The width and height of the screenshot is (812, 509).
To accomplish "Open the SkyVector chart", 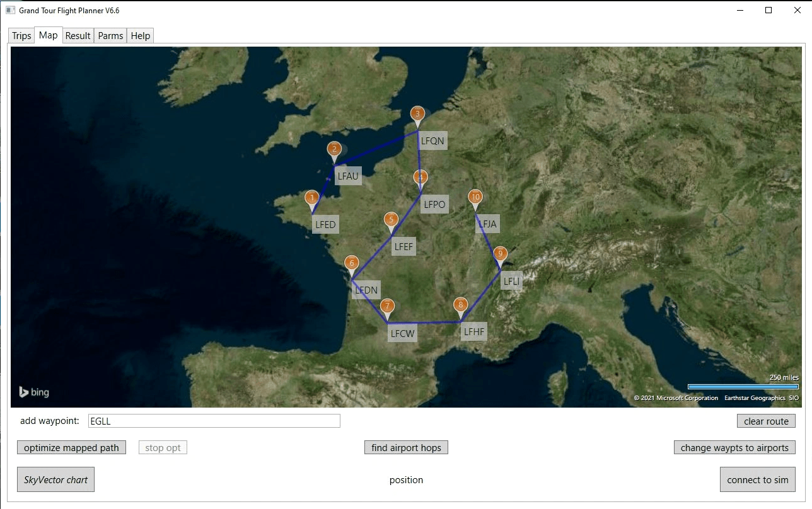I will coord(55,480).
